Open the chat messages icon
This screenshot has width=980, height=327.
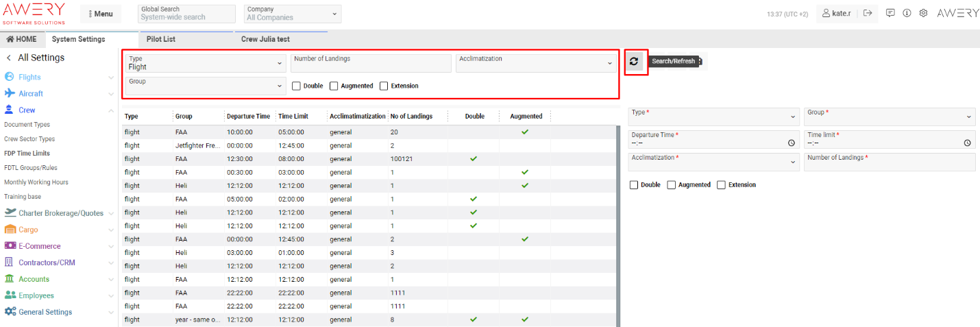tap(890, 13)
